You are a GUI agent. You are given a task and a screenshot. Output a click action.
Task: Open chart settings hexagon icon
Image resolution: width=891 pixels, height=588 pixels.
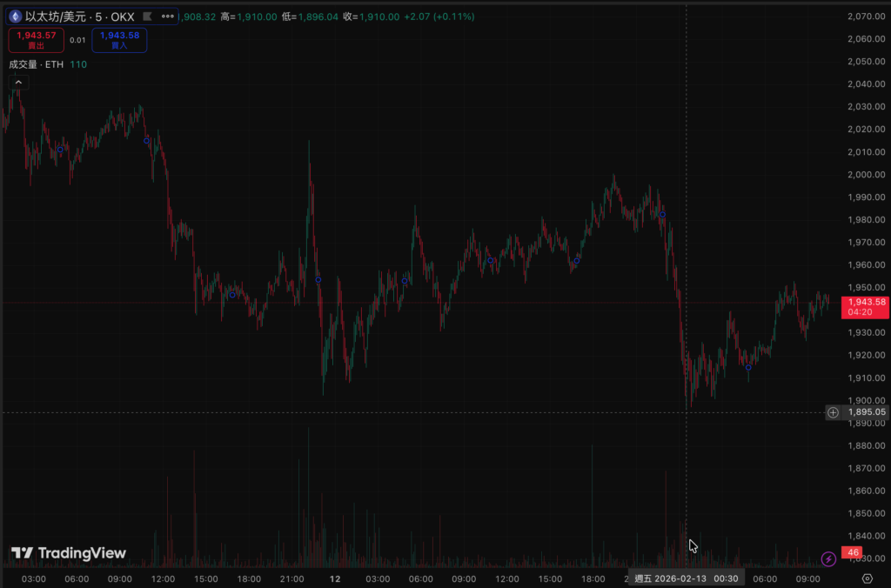click(x=867, y=578)
